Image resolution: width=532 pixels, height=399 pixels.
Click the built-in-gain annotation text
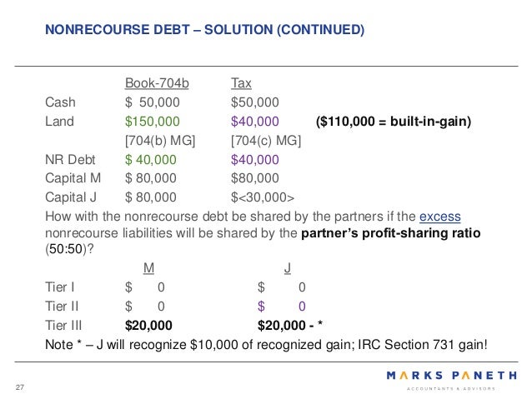tap(394, 122)
